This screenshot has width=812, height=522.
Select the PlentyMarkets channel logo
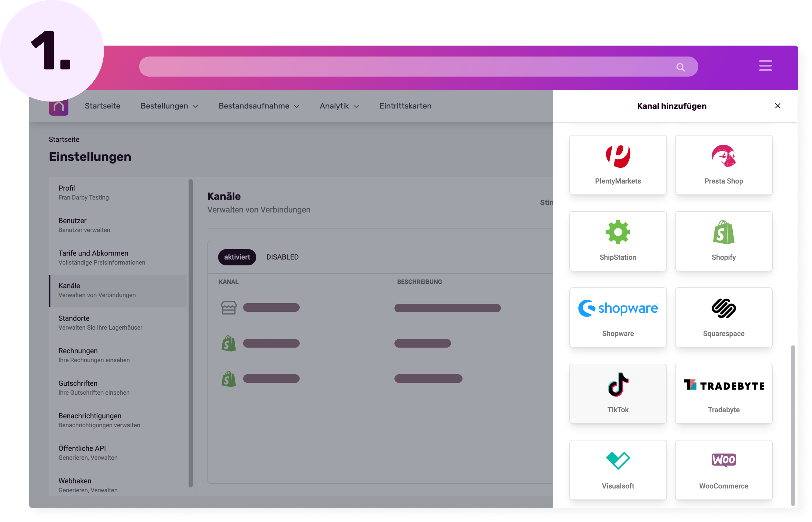tap(618, 156)
